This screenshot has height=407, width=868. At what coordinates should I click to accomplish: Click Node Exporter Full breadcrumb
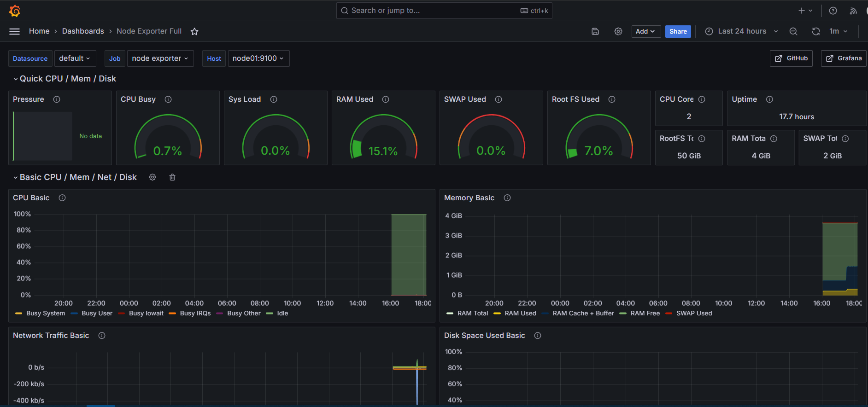coord(149,31)
